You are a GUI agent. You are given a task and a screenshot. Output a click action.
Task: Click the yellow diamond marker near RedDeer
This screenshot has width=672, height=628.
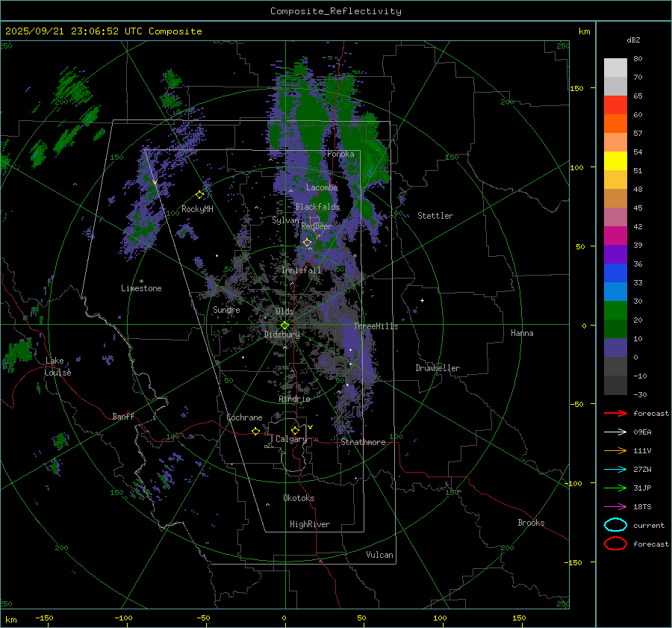coord(307,242)
